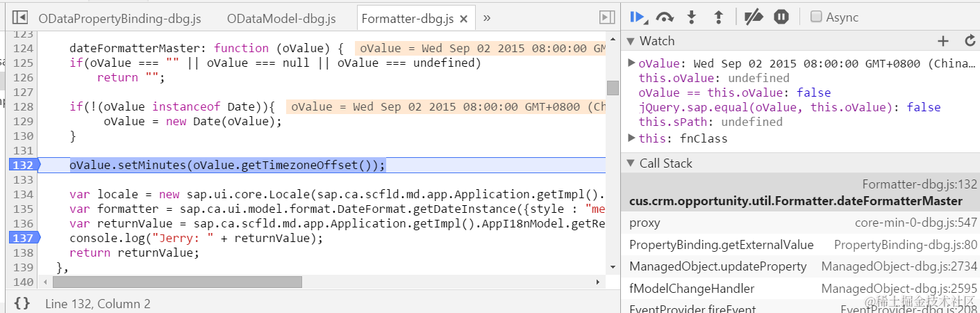980x313 pixels.
Task: Click the 'this.oValue: undefined' watch expression
Action: tap(714, 78)
